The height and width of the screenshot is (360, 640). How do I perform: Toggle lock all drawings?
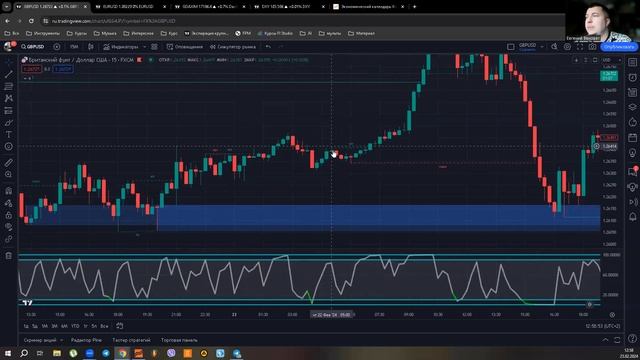tap(9, 215)
